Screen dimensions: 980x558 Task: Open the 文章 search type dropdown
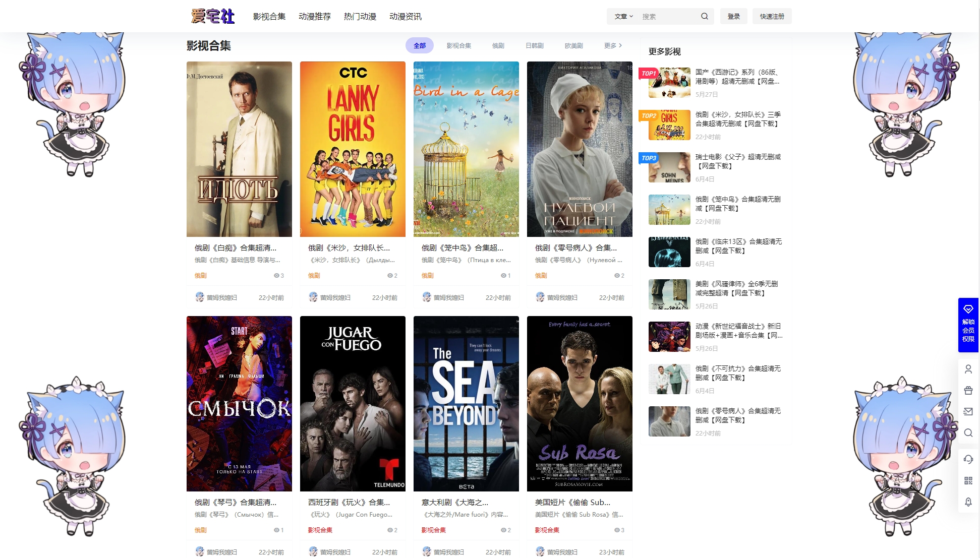click(623, 16)
